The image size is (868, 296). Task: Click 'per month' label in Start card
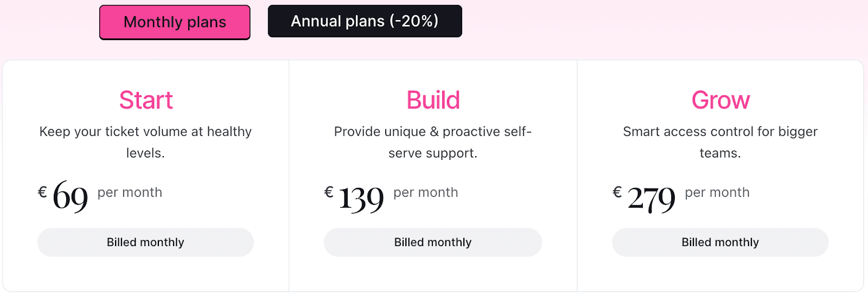[x=130, y=192]
